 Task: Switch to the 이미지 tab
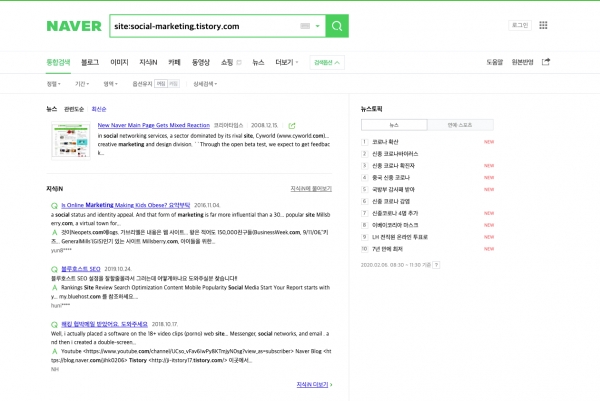pos(119,62)
